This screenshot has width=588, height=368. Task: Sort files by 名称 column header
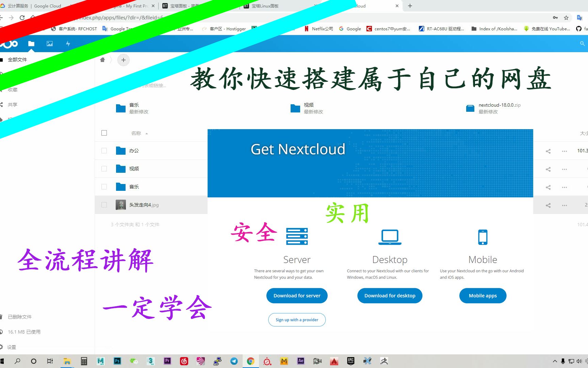pos(136,133)
